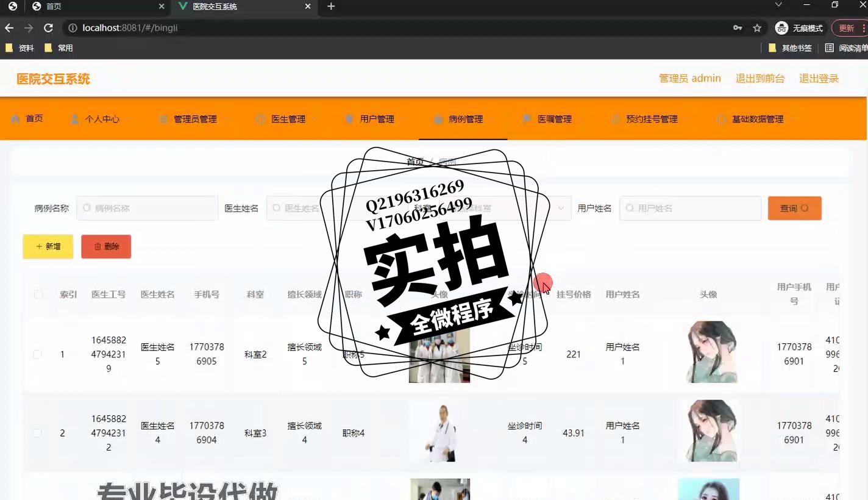The width and height of the screenshot is (868, 500).
Task: Expand the 科室 select dropdown arrow
Action: (x=561, y=208)
